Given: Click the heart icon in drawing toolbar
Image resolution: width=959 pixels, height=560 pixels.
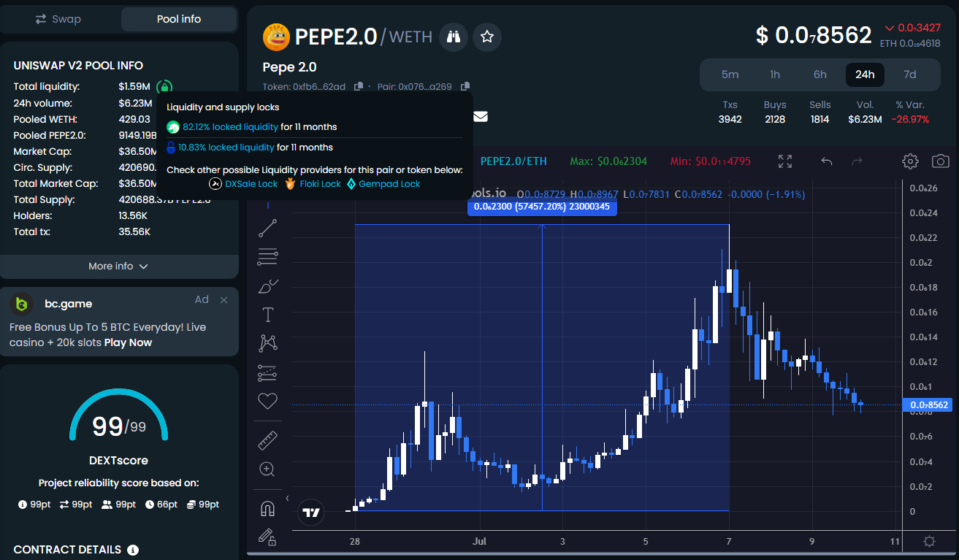Looking at the screenshot, I should (268, 401).
